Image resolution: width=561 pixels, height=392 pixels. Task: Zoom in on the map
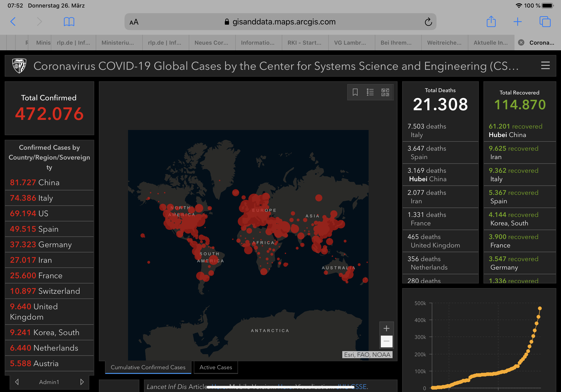pos(386,328)
